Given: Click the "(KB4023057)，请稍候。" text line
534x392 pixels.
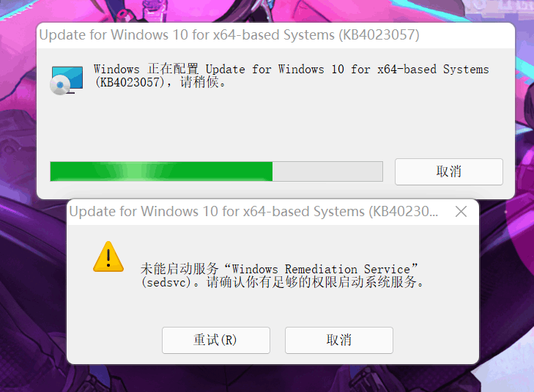Looking at the screenshot, I should coord(160,82).
